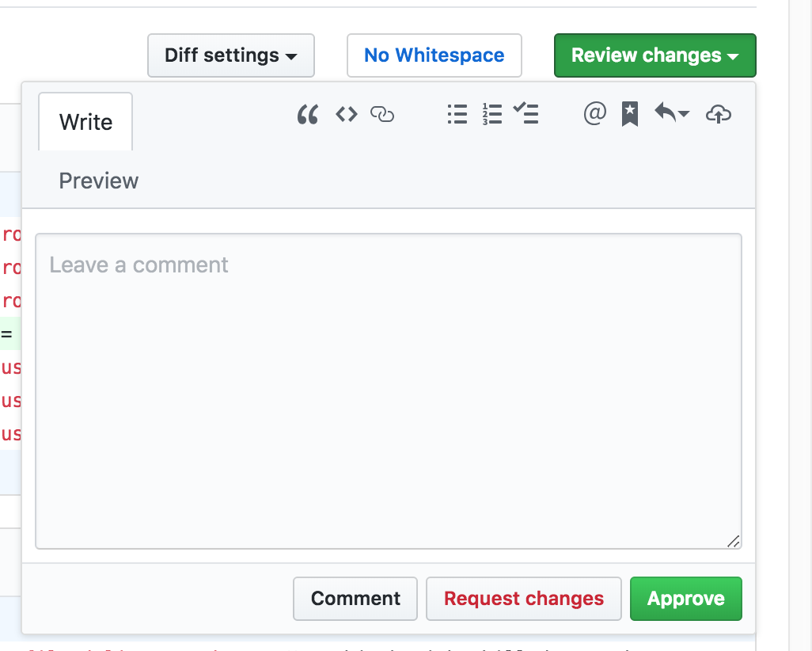Approve the pull request
This screenshot has height=651, width=812.
pyautogui.click(x=685, y=599)
